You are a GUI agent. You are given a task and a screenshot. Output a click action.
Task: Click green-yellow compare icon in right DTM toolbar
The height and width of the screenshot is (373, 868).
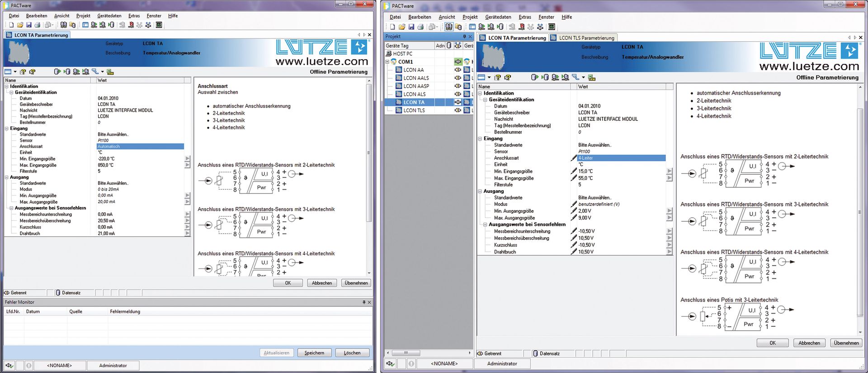(592, 77)
